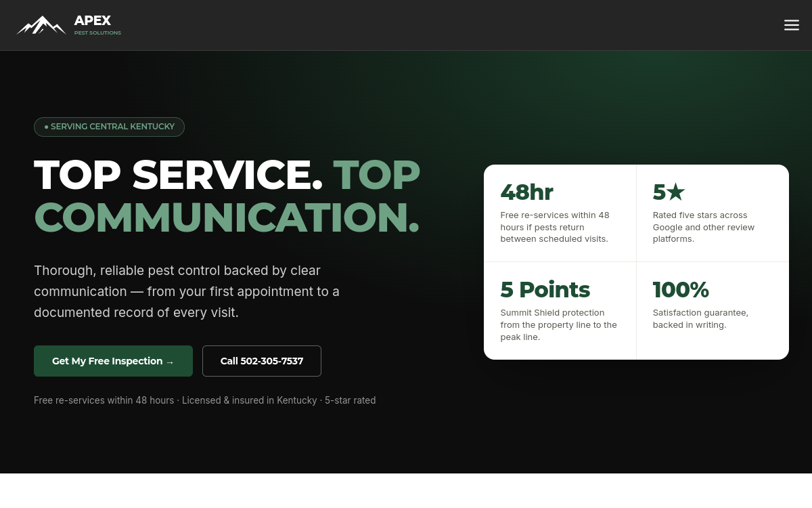The height and width of the screenshot is (508, 812).
Task: Click the 5★ rating heading
Action: click(x=669, y=192)
